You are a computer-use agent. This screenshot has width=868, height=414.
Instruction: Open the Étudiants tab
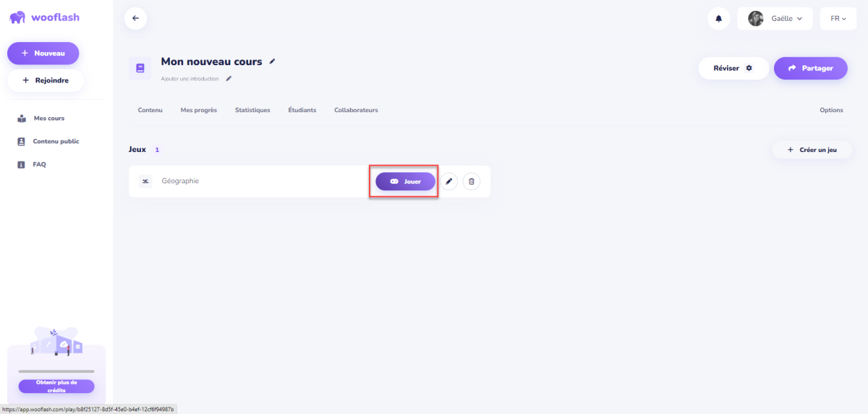tap(302, 110)
